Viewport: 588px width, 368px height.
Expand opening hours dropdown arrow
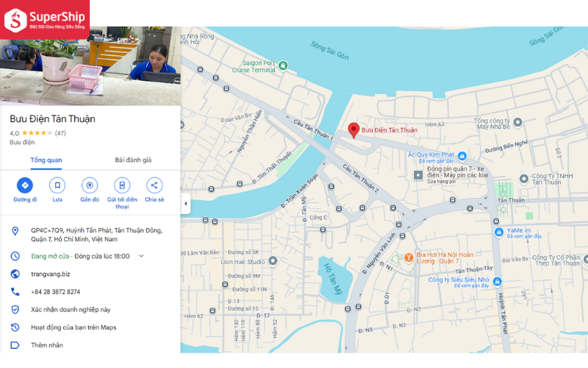(141, 256)
